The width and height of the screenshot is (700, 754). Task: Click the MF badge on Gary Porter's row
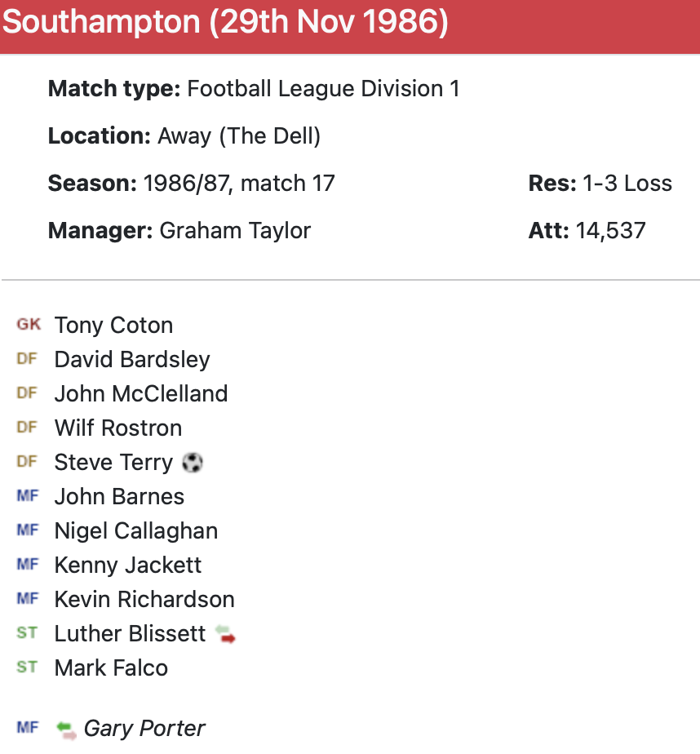(28, 728)
